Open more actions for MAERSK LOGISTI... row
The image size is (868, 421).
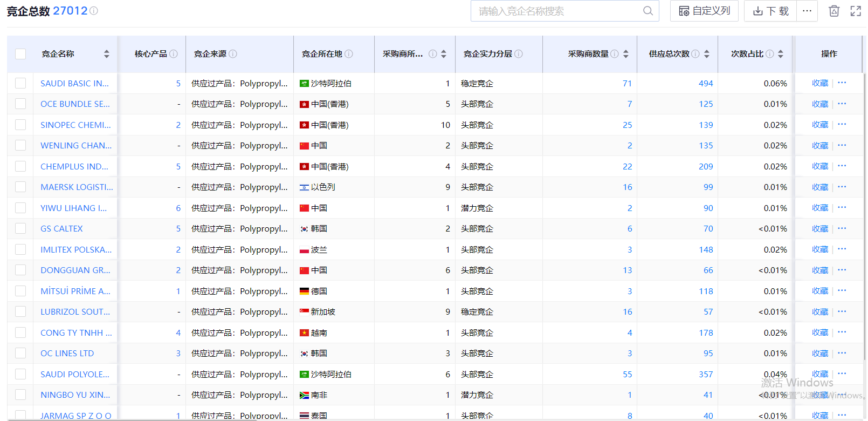(842, 187)
